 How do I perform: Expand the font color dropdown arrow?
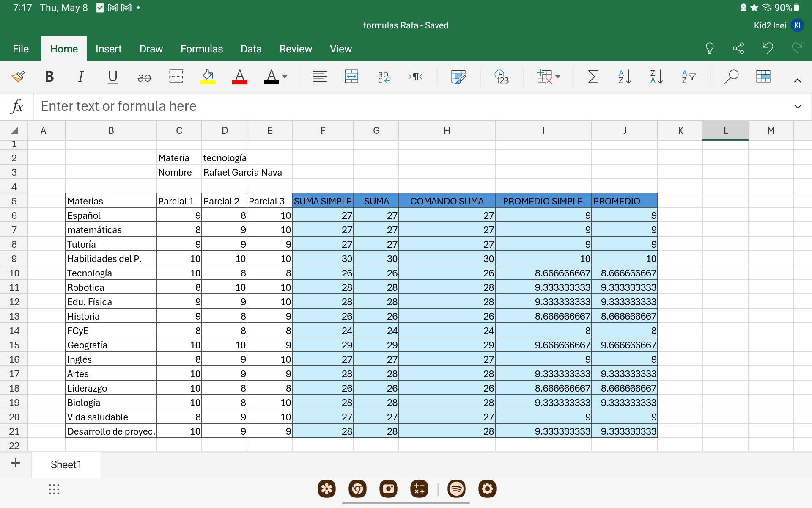(x=285, y=77)
